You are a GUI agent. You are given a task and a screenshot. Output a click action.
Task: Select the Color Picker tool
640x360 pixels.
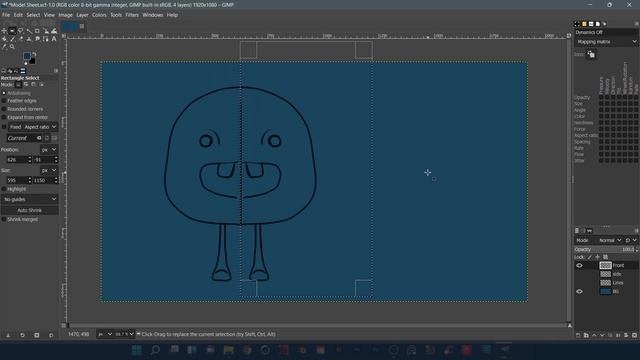tap(4, 47)
